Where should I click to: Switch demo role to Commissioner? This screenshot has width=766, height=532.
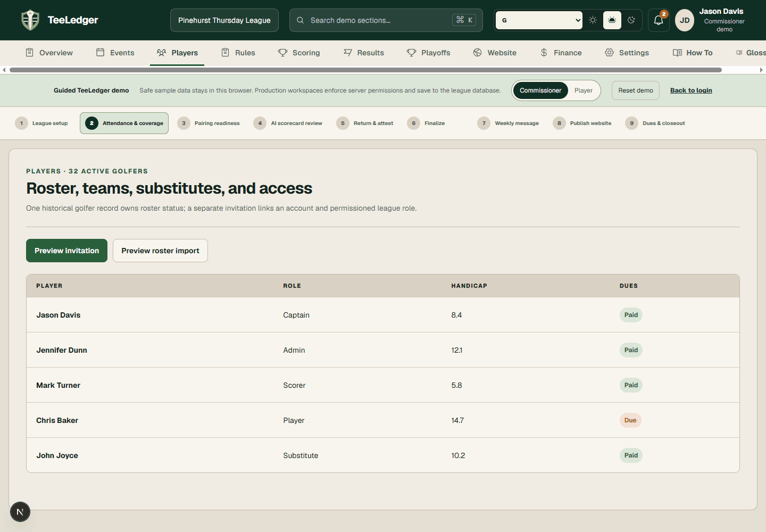[x=540, y=90]
